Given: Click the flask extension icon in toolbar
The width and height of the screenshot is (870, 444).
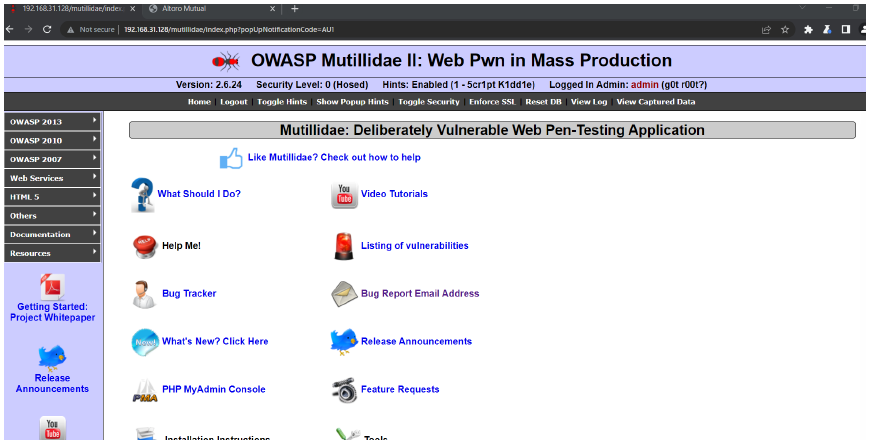Looking at the screenshot, I should [x=827, y=29].
